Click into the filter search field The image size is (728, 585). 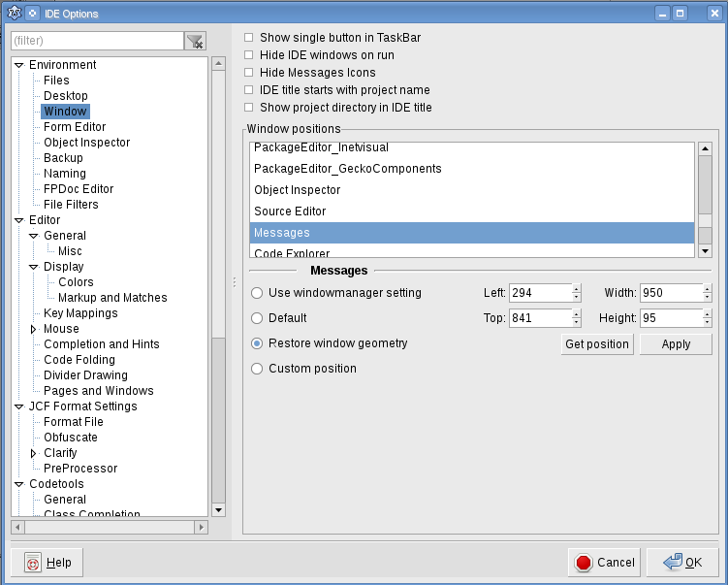pyautogui.click(x=97, y=41)
